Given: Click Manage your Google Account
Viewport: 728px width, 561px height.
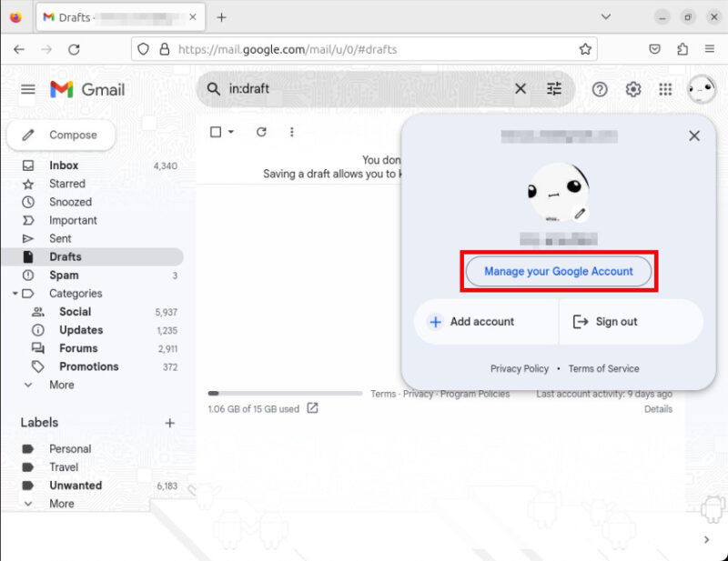Looking at the screenshot, I should click(558, 271).
